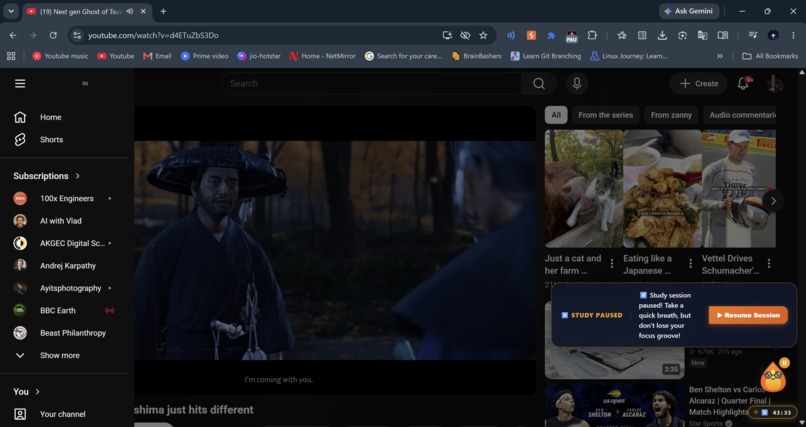The height and width of the screenshot is (427, 806).
Task: Open the 'Just a cat' Shorts thumbnail
Action: [x=583, y=189]
